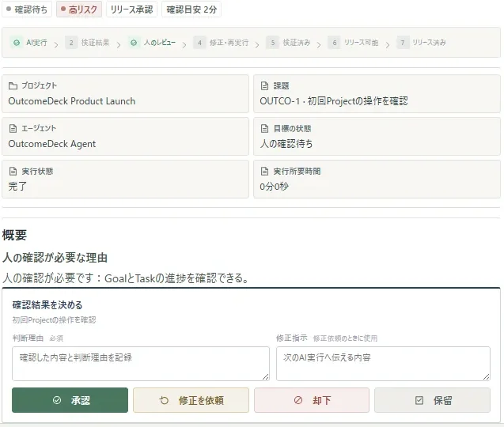Viewport: 504px width, 427px height.
Task: Click the chevron after 人のレビュー step
Action: tap(184, 44)
